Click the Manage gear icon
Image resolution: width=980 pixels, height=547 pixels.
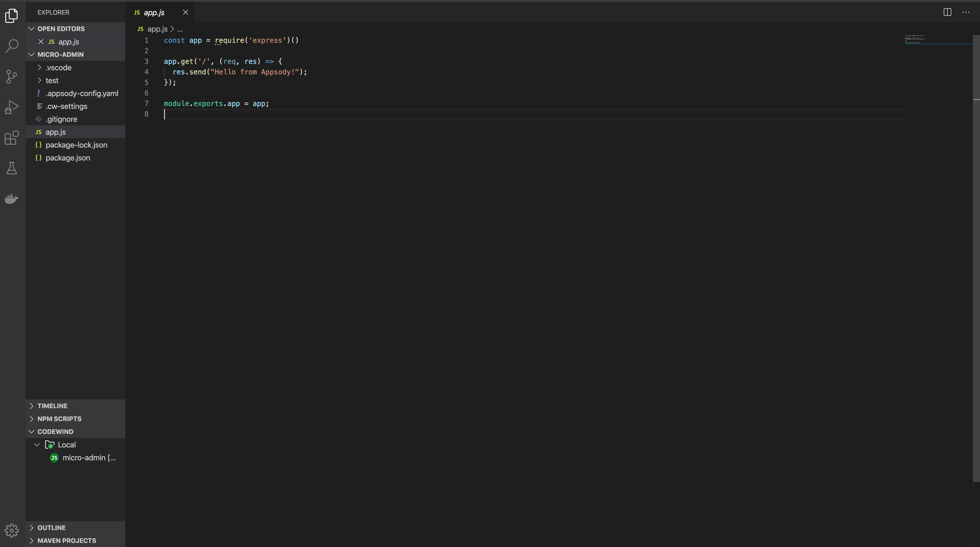(x=12, y=530)
